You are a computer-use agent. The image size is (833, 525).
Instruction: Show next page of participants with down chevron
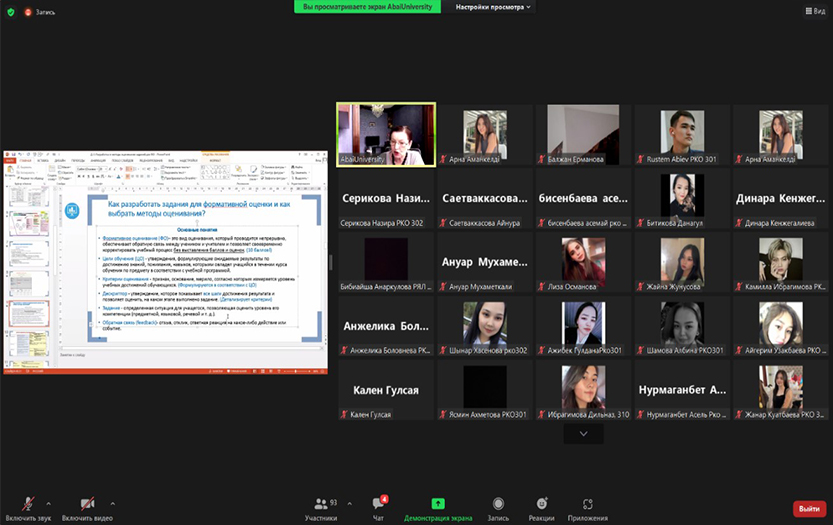pos(583,434)
